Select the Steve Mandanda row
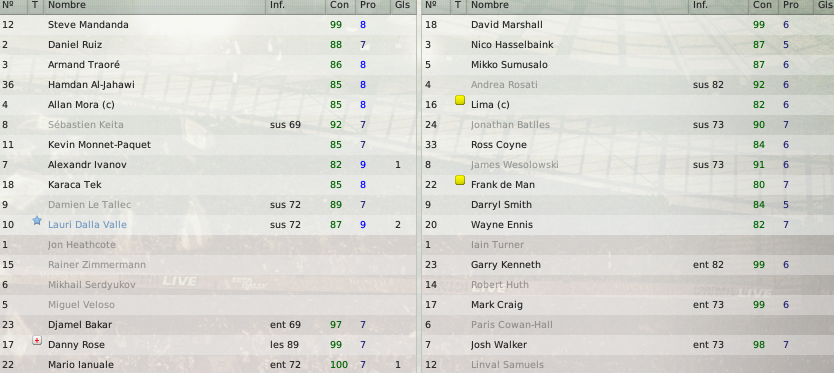 pyautogui.click(x=208, y=25)
